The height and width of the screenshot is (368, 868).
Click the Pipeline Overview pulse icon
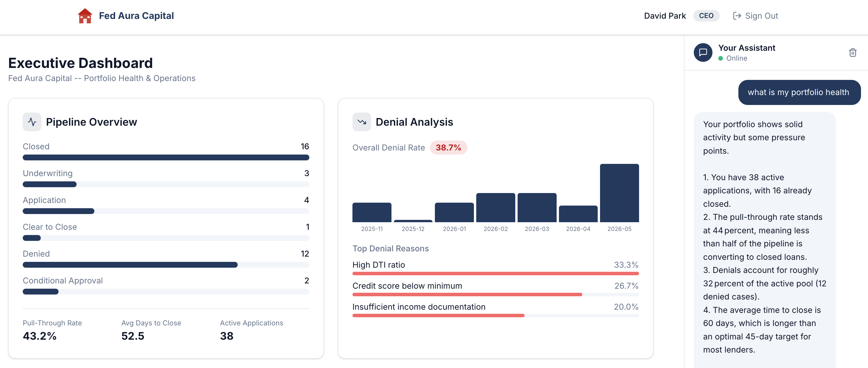click(x=32, y=122)
